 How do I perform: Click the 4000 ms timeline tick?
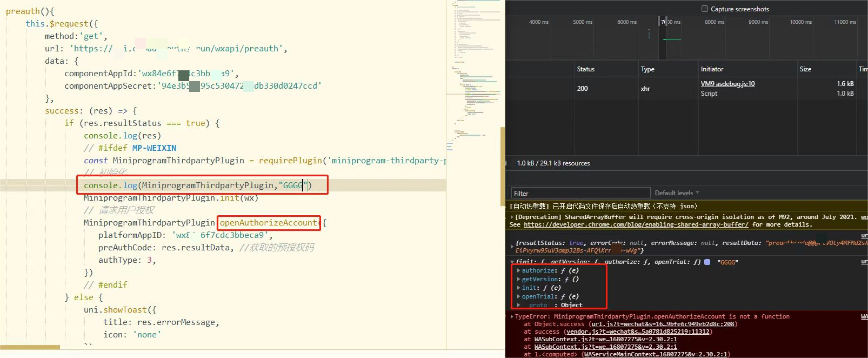click(x=538, y=22)
